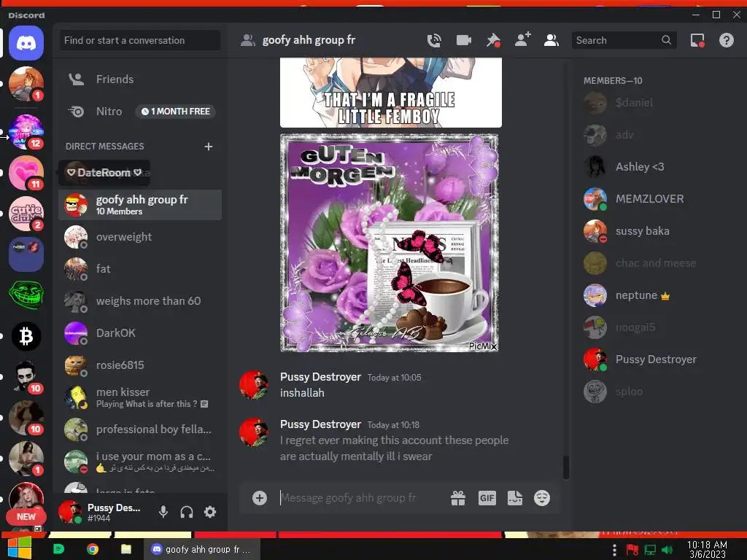Click the 1 MONTH FREE badge

(175, 112)
